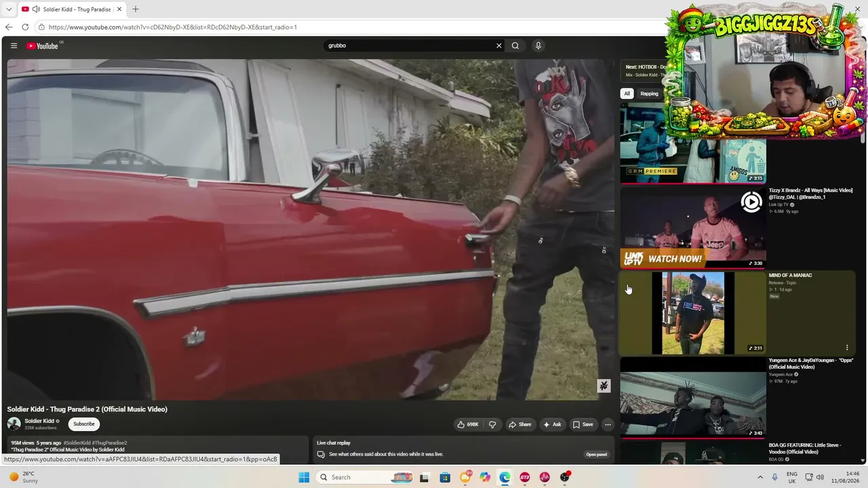The image size is (868, 488).
Task: Open the #SoldierKidd hashtag link
Action: [77, 443]
